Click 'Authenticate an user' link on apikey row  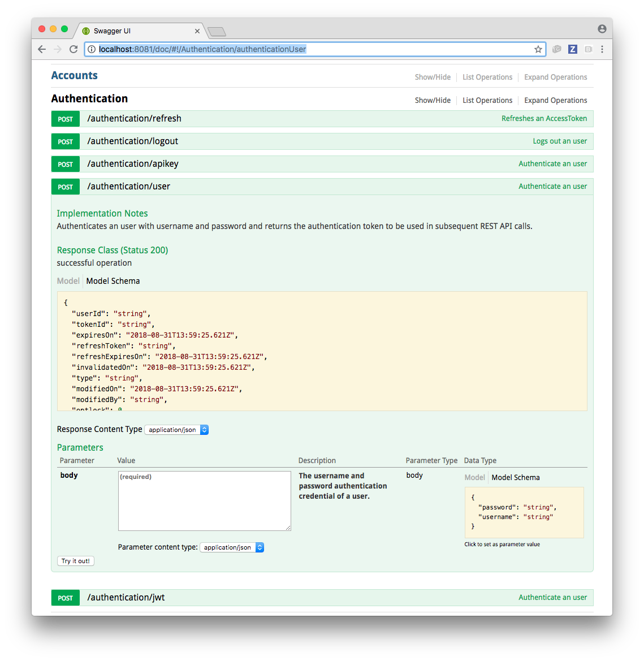(552, 163)
